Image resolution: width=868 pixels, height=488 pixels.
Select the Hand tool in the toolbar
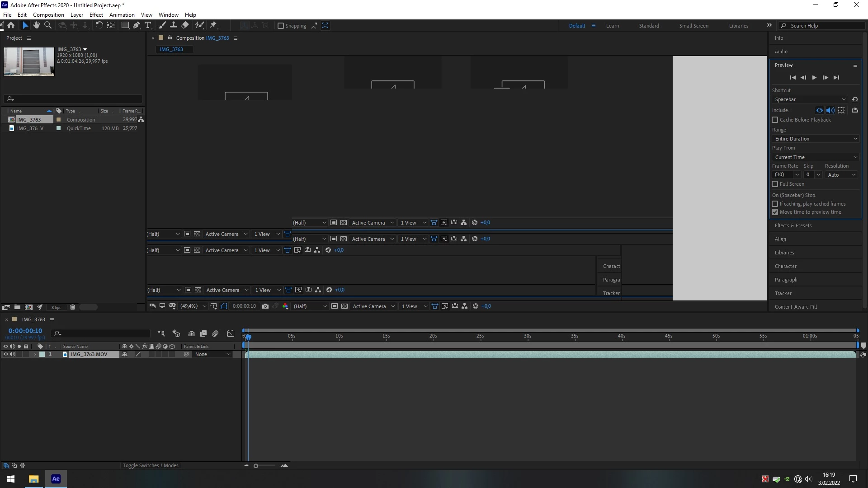click(x=37, y=25)
